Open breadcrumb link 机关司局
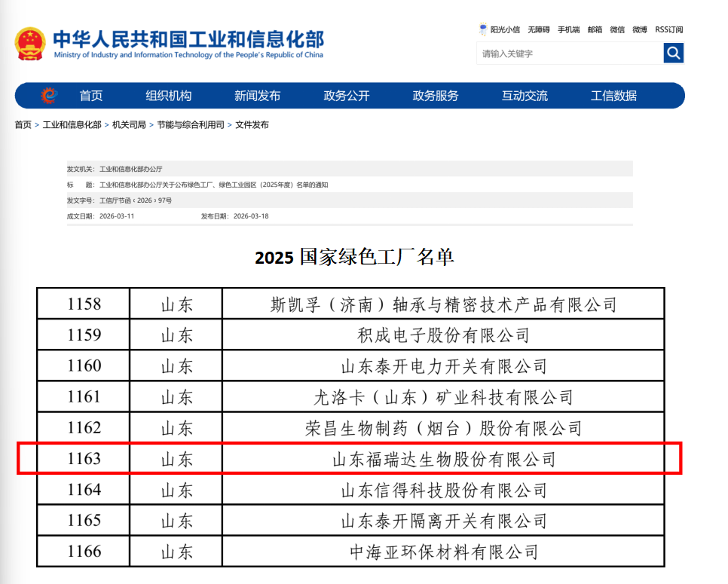The width and height of the screenshot is (728, 584). coord(130,124)
